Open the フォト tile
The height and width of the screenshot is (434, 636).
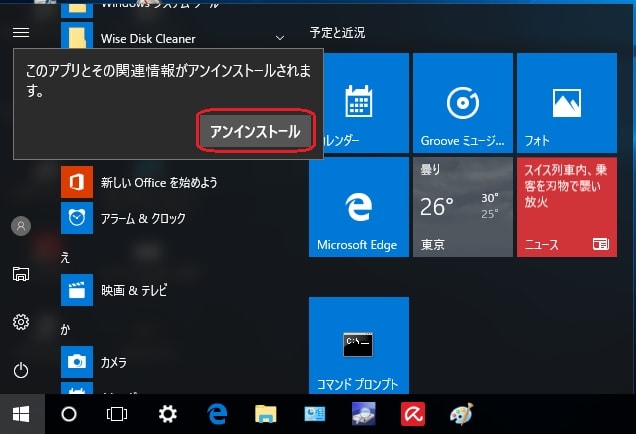(x=567, y=103)
